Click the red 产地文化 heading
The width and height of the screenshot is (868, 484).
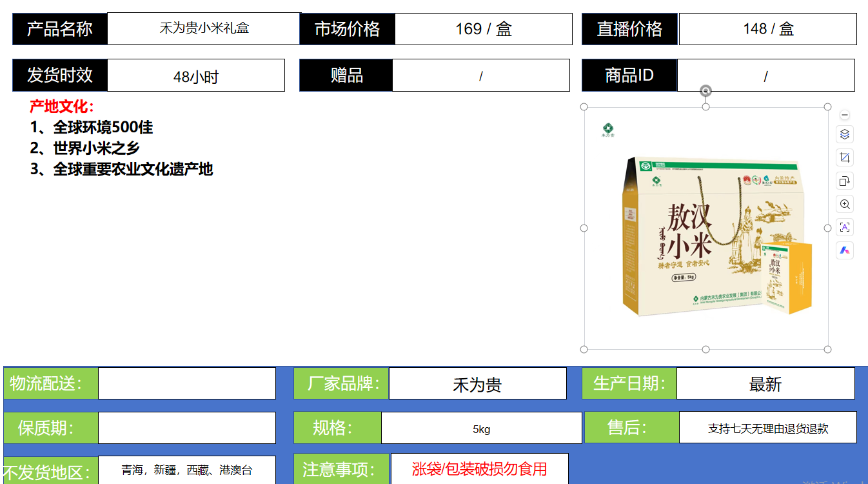pos(62,106)
